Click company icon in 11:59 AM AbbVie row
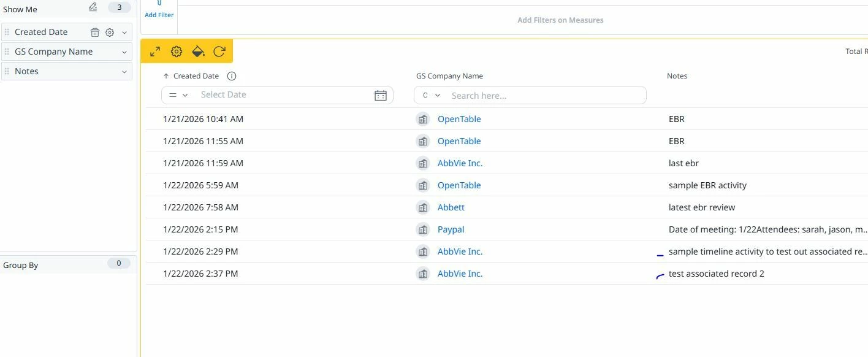The height and width of the screenshot is (357, 868). (x=422, y=163)
